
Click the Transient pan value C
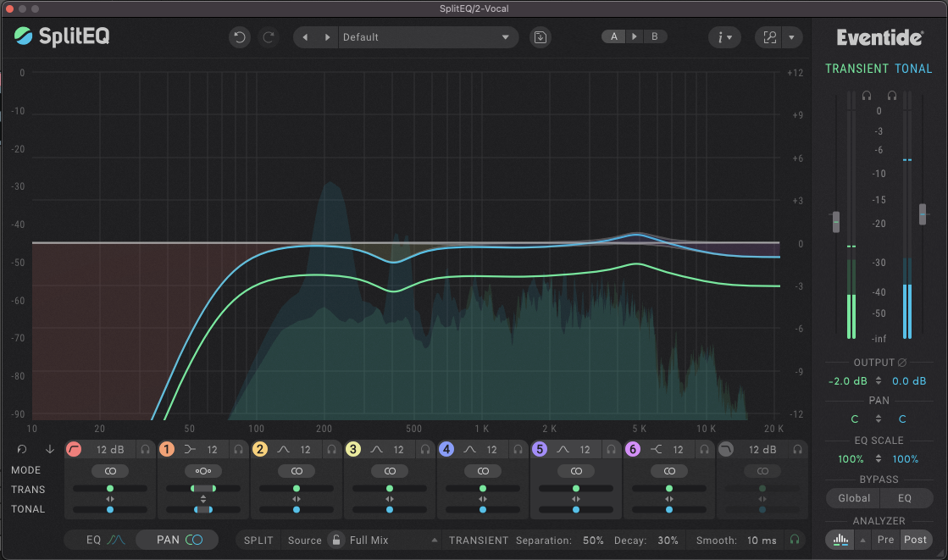pyautogui.click(x=854, y=419)
